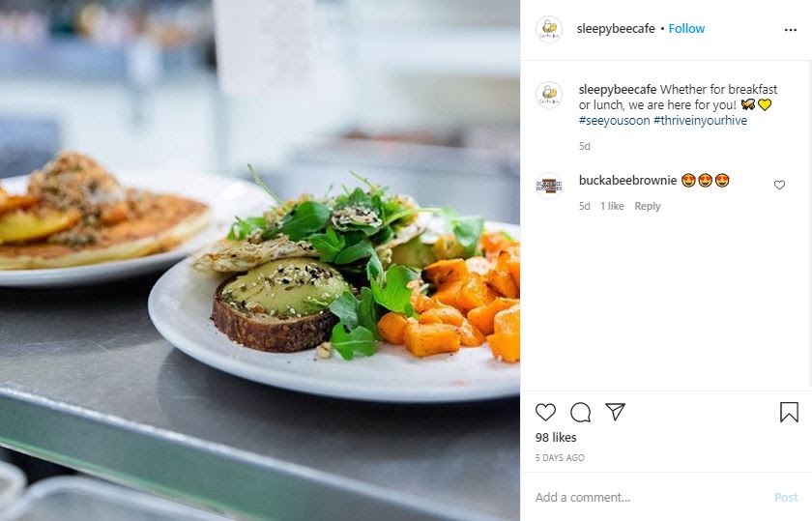812x521 pixels.
Task: Like buckabeebrownie's comment heart
Action: click(779, 185)
